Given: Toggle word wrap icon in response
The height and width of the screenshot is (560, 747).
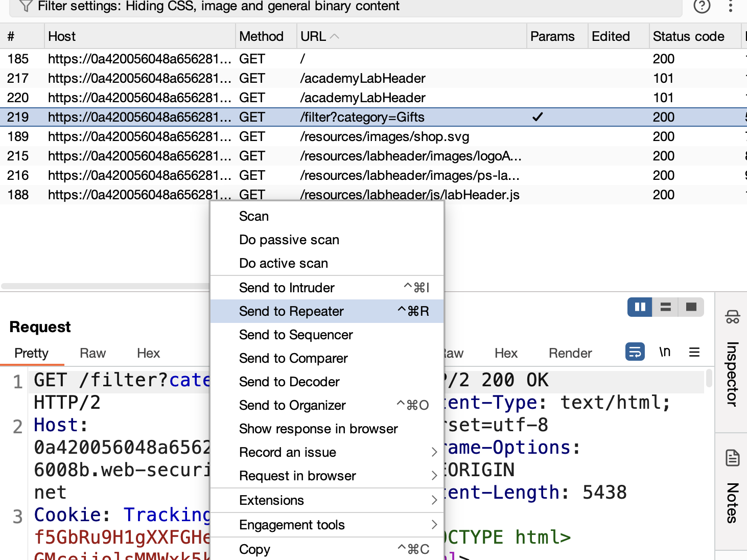Looking at the screenshot, I should (x=635, y=352).
